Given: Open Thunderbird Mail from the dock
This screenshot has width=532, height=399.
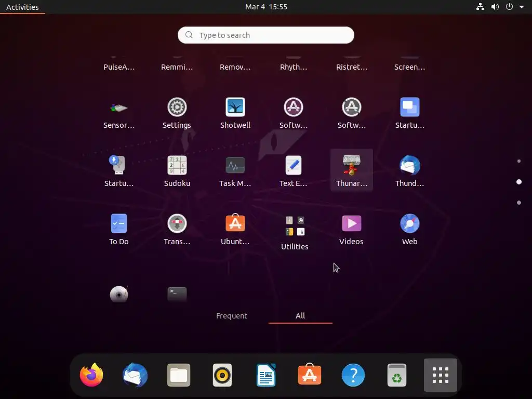Looking at the screenshot, I should 135,375.
